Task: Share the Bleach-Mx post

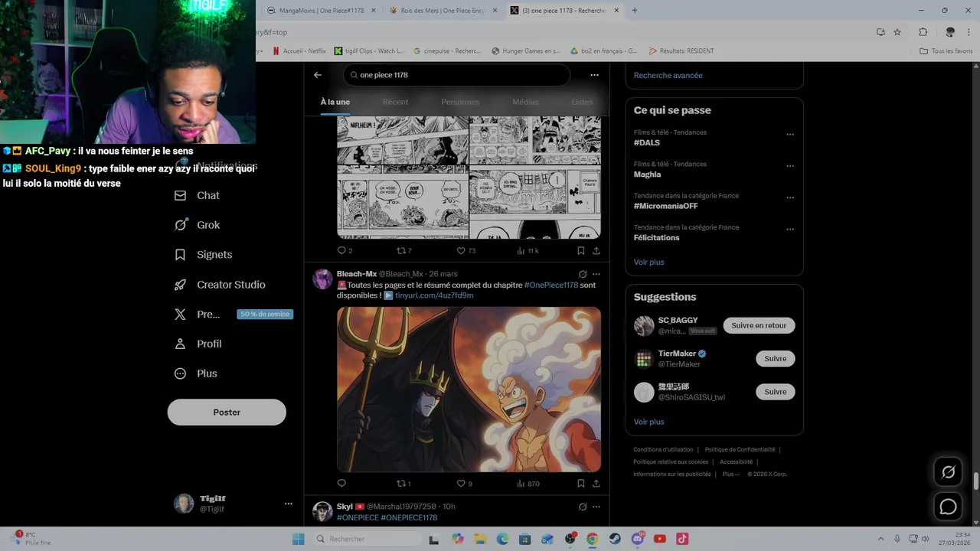Action: (596, 484)
